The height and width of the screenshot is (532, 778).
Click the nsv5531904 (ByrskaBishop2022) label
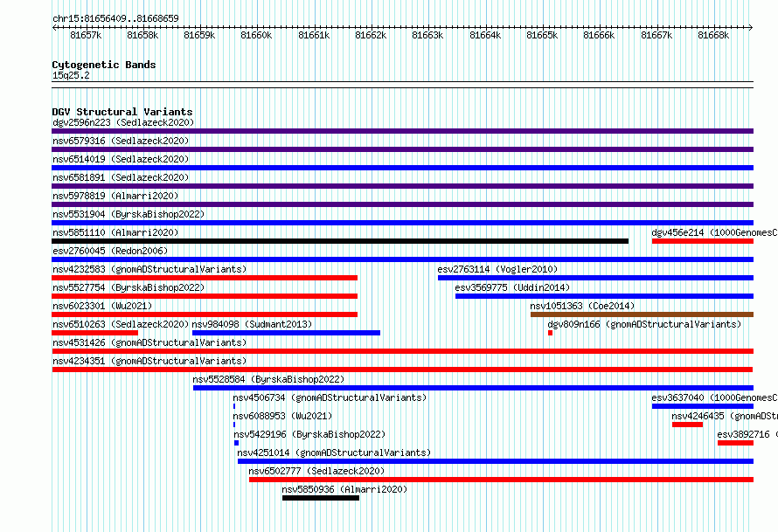click(129, 214)
